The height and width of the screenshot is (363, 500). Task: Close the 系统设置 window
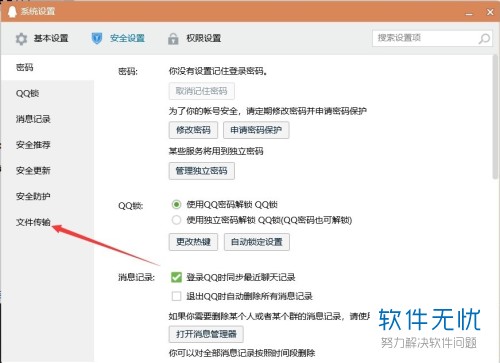490,12
